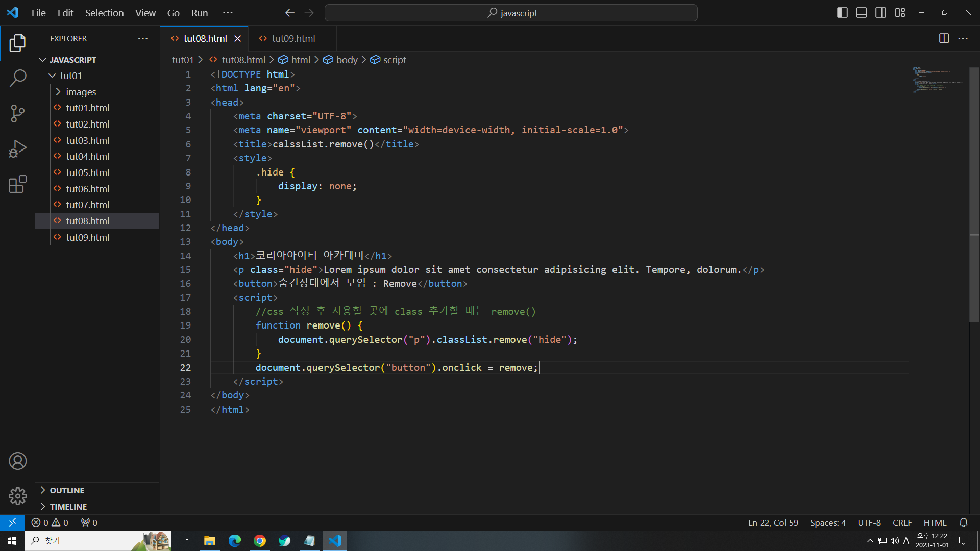Click the editor vertical scrollbar slider
Image resolution: width=980 pixels, height=551 pixels.
(974, 194)
